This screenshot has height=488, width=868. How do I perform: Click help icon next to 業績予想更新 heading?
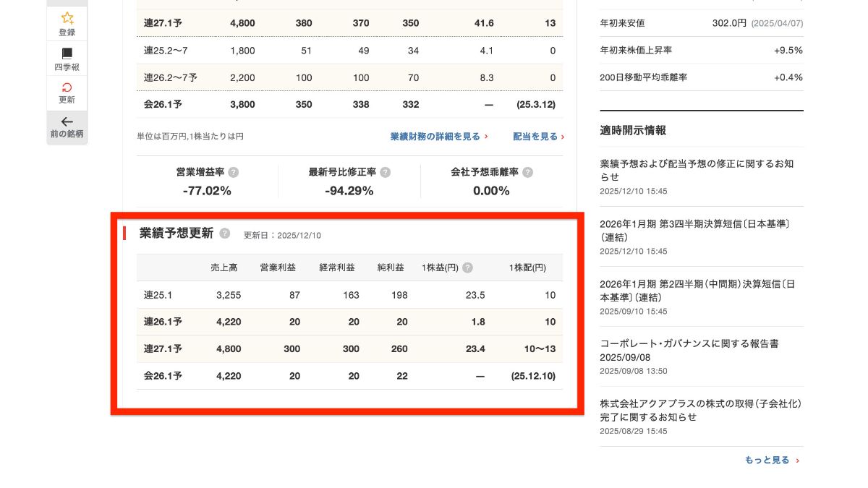tap(225, 234)
